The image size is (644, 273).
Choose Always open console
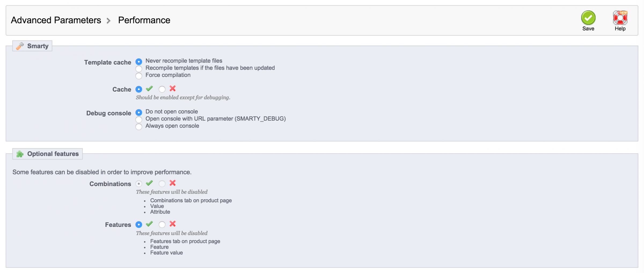tap(139, 127)
